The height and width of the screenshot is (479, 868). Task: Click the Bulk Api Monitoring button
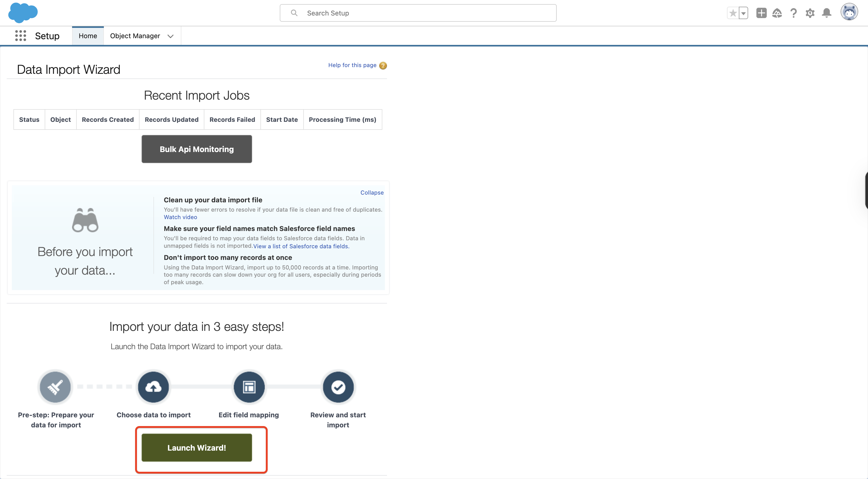[196, 149]
